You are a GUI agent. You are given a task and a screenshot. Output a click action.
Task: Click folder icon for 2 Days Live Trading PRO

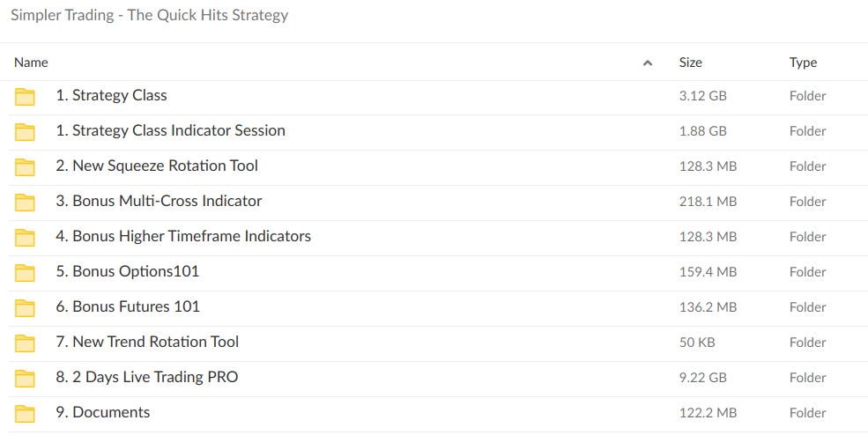[25, 378]
